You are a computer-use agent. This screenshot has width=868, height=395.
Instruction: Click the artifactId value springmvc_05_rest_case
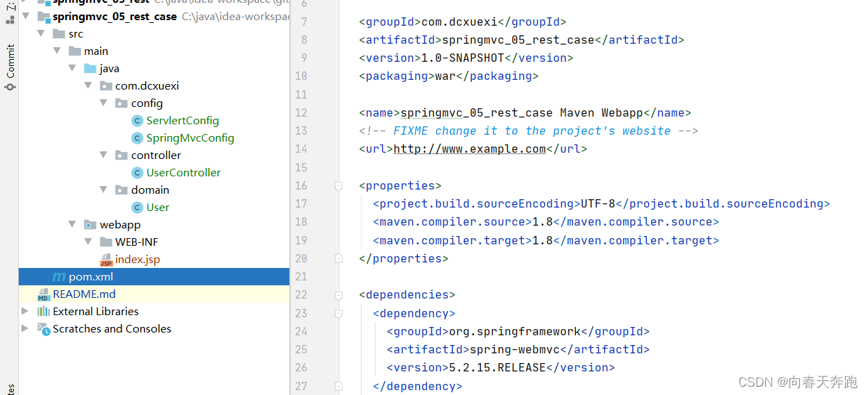[x=518, y=40]
